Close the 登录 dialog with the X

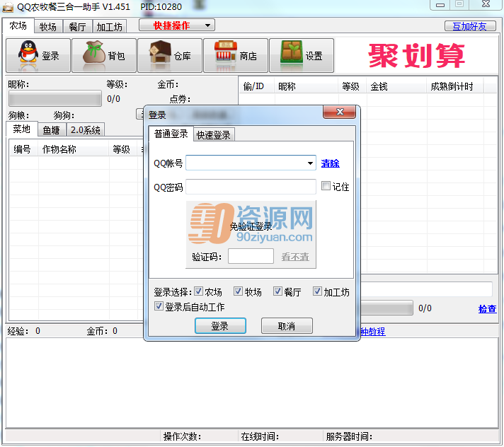340,112
